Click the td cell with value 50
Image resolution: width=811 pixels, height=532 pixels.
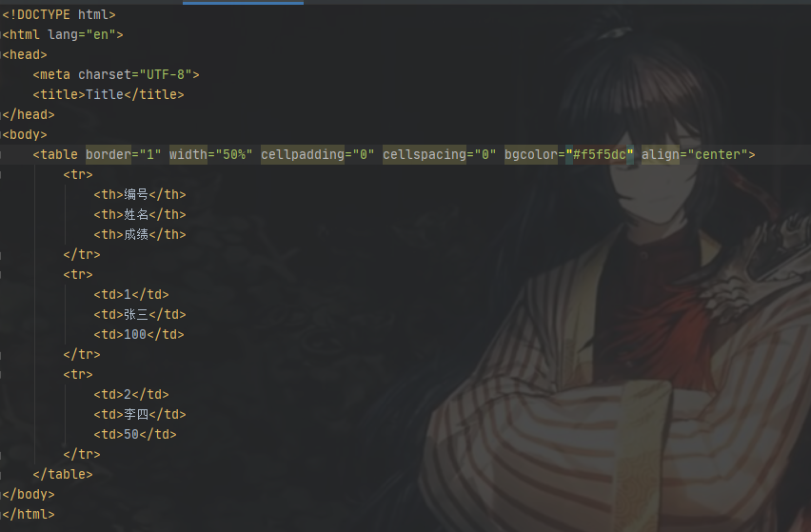(135, 434)
